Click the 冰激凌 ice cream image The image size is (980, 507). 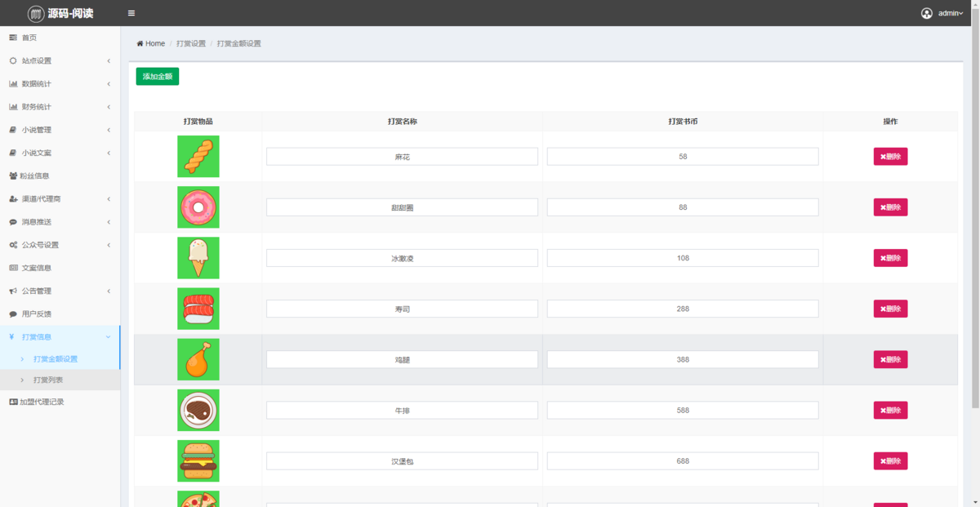click(198, 258)
